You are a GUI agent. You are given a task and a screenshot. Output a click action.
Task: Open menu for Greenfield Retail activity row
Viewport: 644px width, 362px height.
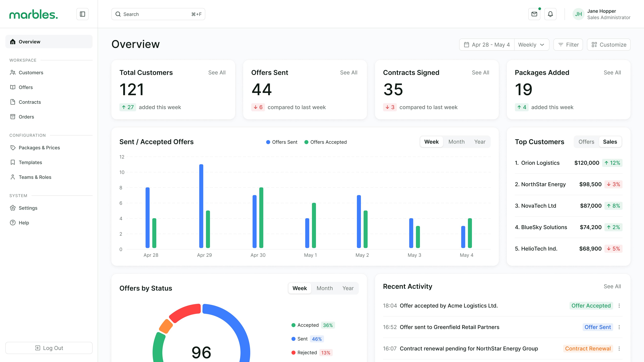[619, 327]
